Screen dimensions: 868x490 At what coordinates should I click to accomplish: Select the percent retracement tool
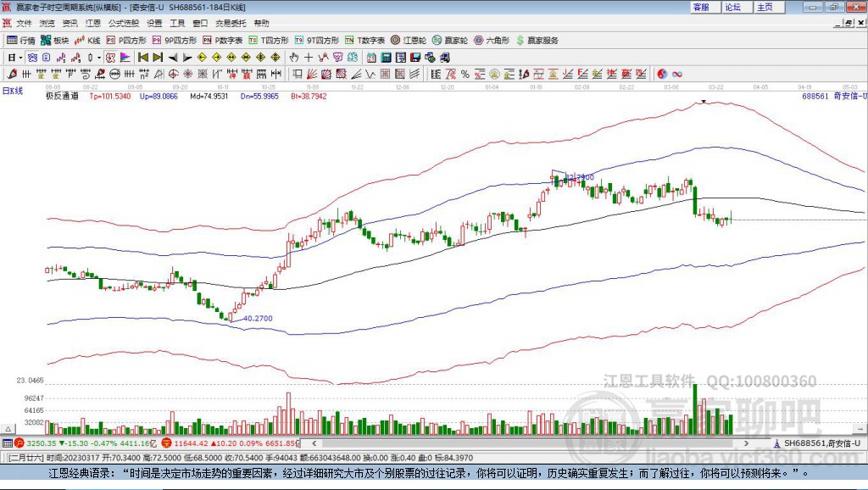click(x=465, y=75)
